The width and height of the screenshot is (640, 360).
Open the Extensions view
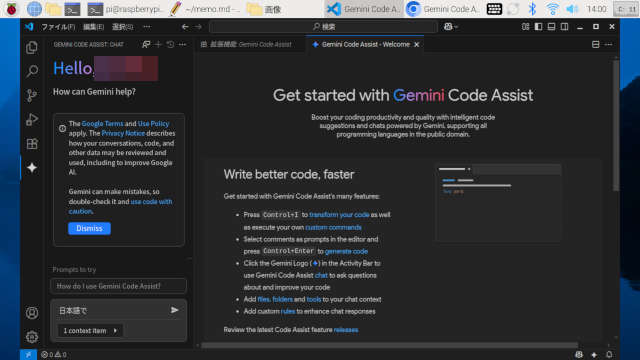(x=32, y=144)
